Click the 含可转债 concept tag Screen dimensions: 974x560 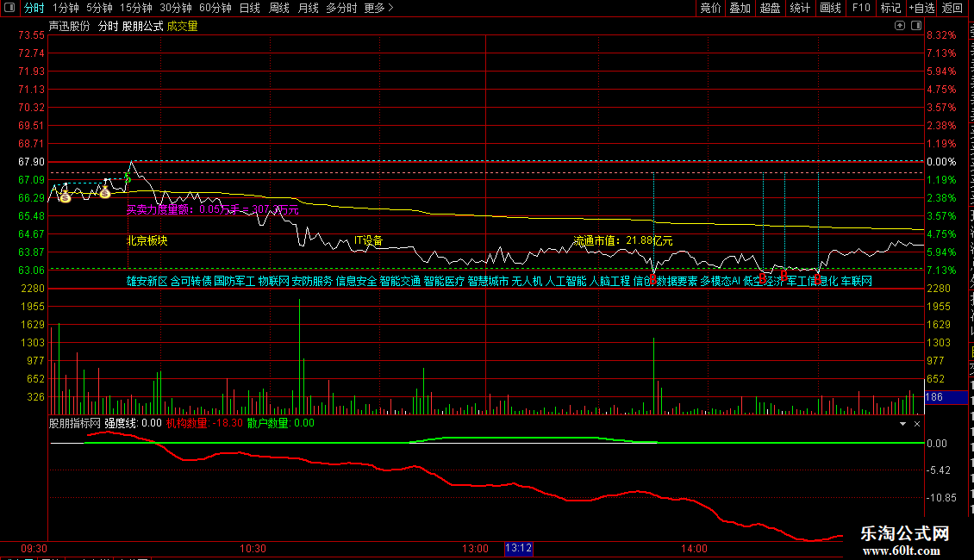coord(191,281)
